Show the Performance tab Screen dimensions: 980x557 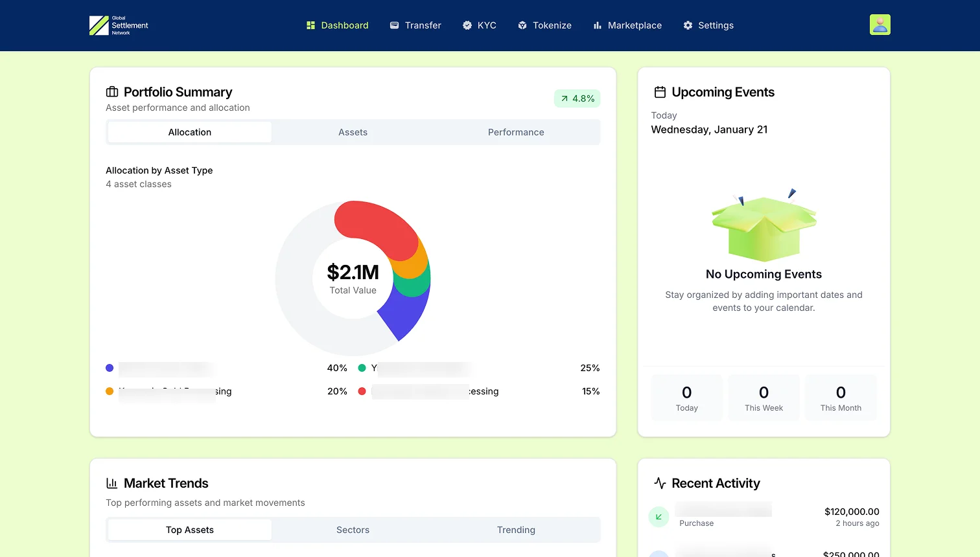[x=516, y=132]
